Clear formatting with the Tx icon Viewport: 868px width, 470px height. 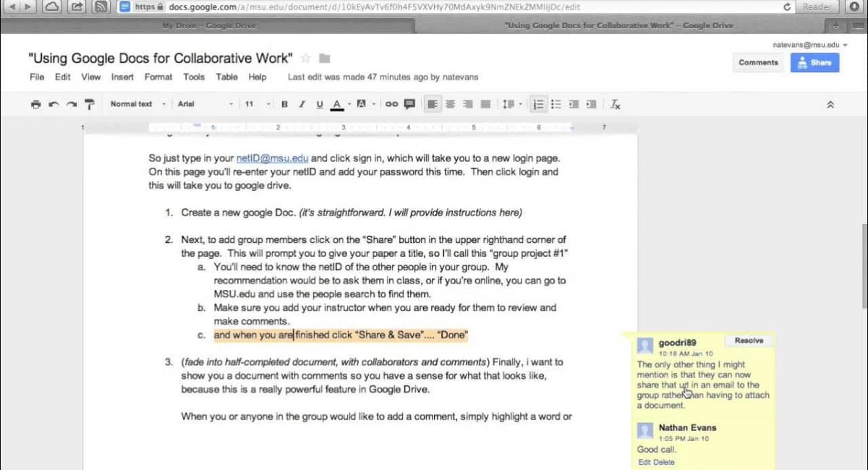pyautogui.click(x=615, y=104)
